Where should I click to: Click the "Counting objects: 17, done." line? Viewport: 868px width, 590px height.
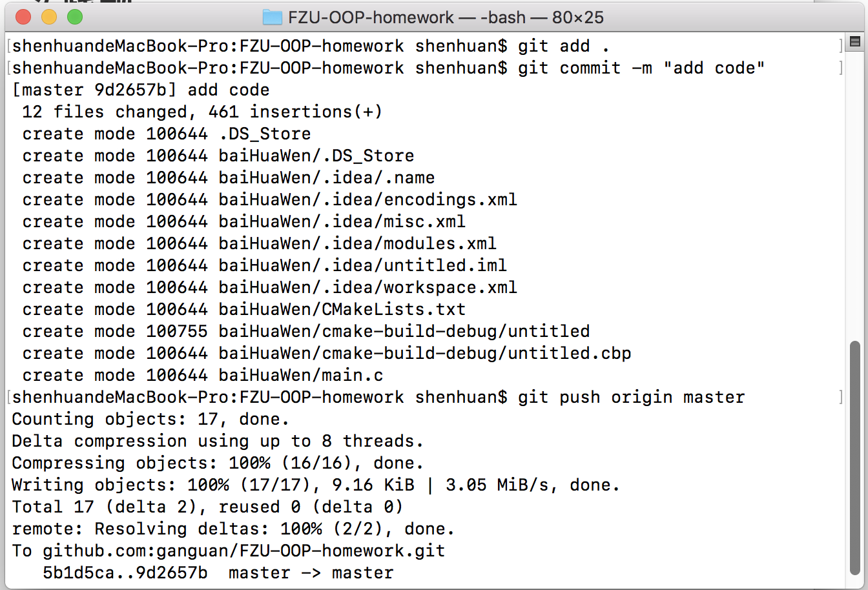150,420
